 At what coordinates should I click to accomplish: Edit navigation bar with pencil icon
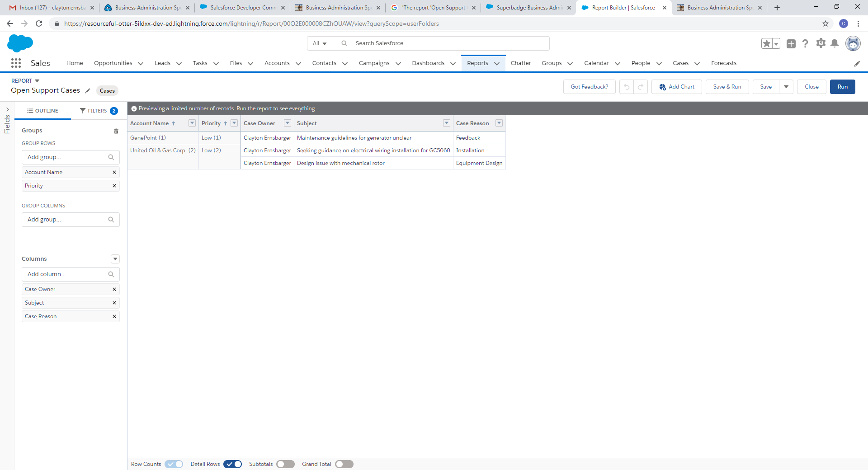pyautogui.click(x=857, y=64)
